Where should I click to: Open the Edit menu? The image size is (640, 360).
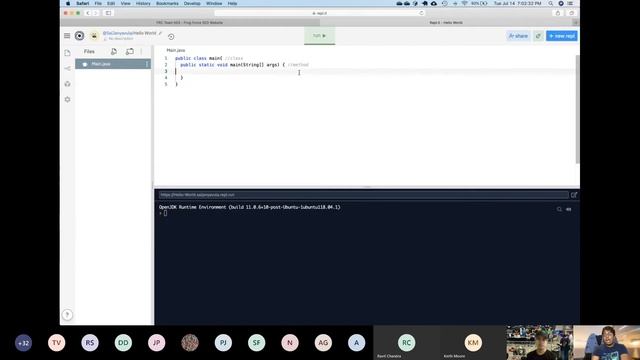click(x=111, y=3)
